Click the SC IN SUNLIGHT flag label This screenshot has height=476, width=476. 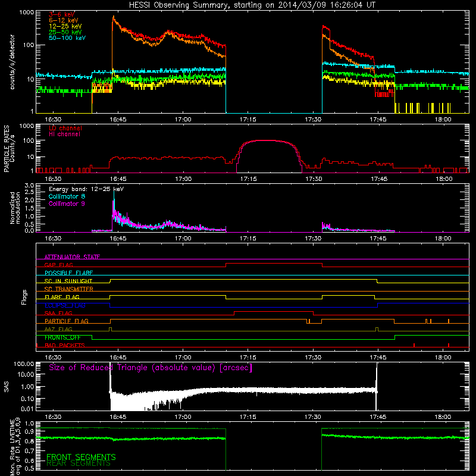68,281
